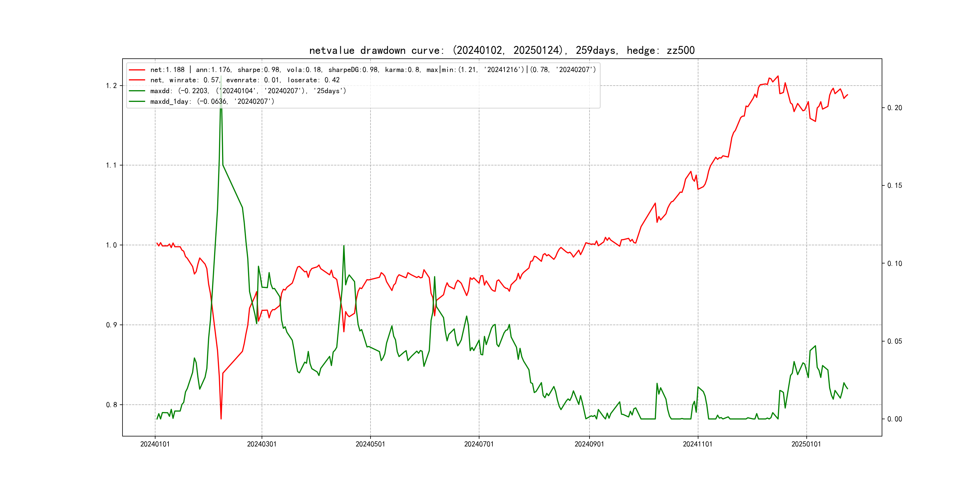Select the 20240701 x-axis date label
The image size is (980, 490).
pyautogui.click(x=479, y=444)
